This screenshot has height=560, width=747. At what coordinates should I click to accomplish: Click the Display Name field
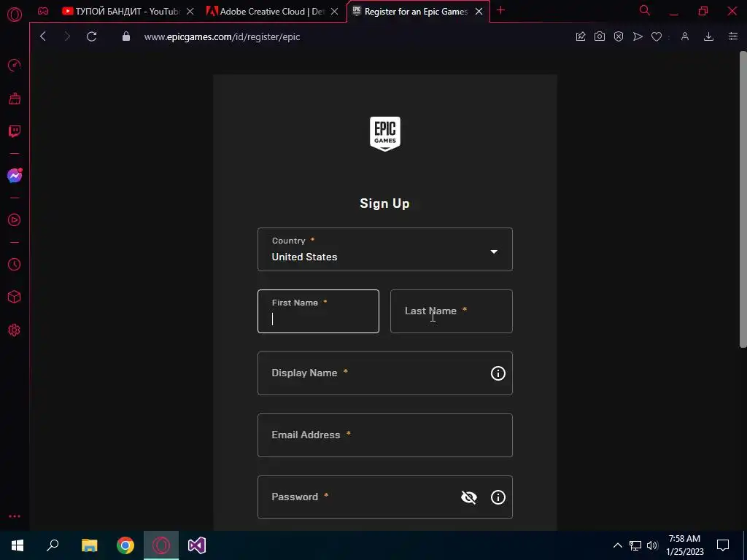[x=385, y=373]
